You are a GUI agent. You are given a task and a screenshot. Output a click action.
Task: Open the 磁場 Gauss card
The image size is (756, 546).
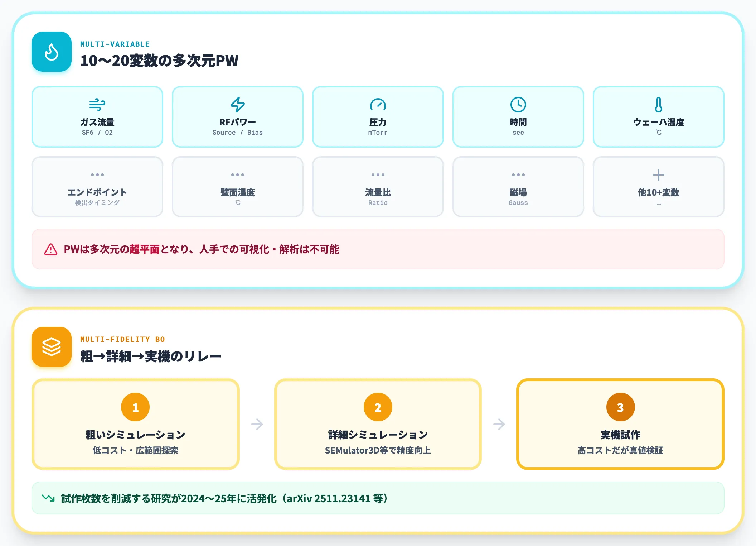coord(518,187)
